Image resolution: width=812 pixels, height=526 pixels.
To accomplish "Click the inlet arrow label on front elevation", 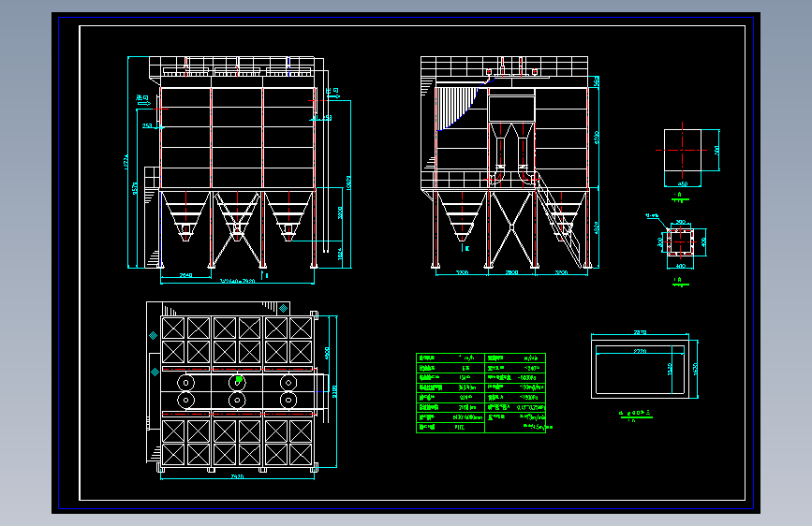I will point(143,100).
